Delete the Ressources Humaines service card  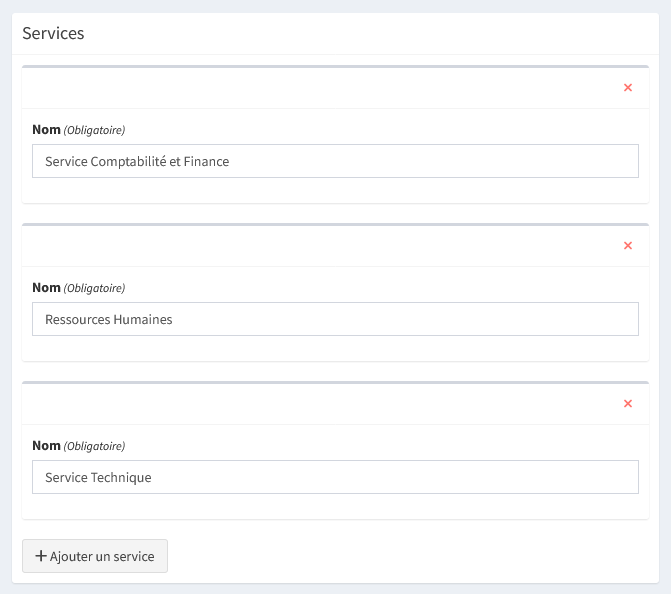(628, 246)
